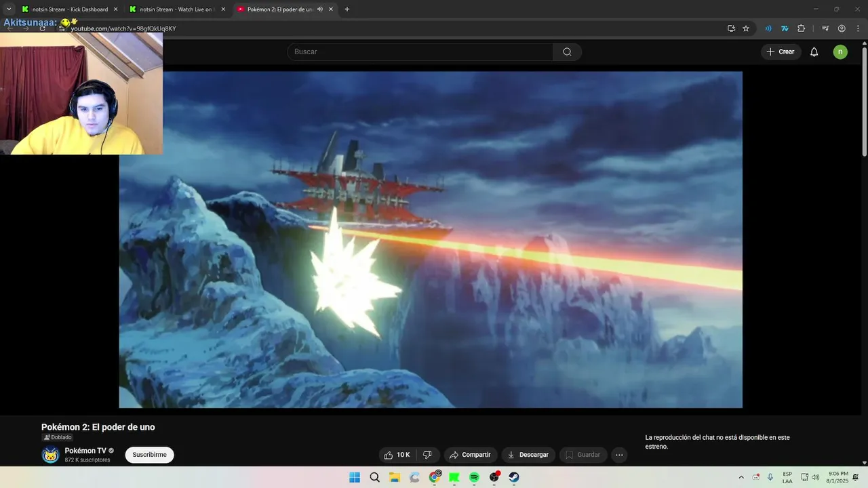Click the YouTube Buscar search field
The height and width of the screenshot is (488, 868).
[x=420, y=52]
